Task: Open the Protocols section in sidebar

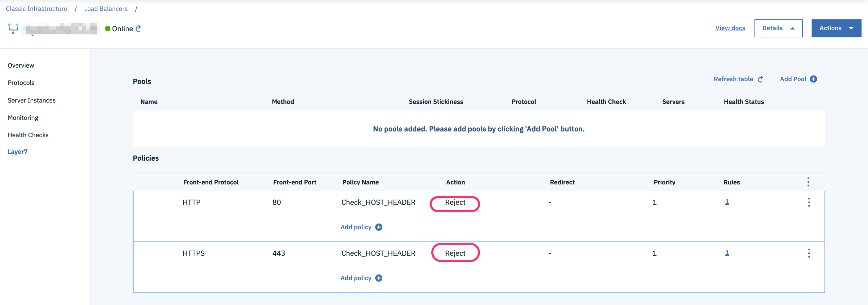Action: pyautogui.click(x=21, y=83)
